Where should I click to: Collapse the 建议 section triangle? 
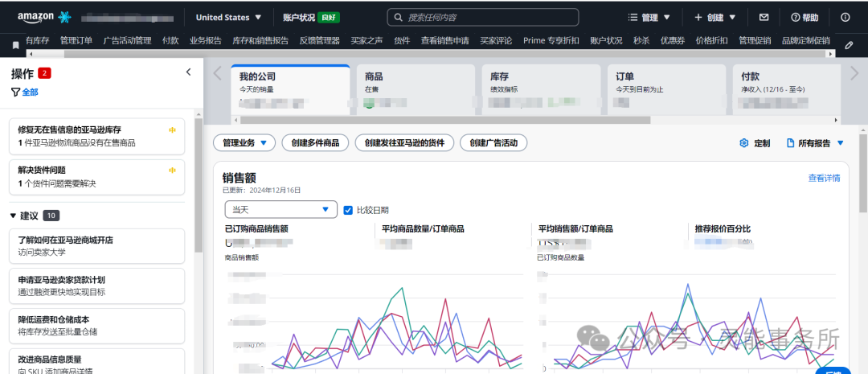14,216
